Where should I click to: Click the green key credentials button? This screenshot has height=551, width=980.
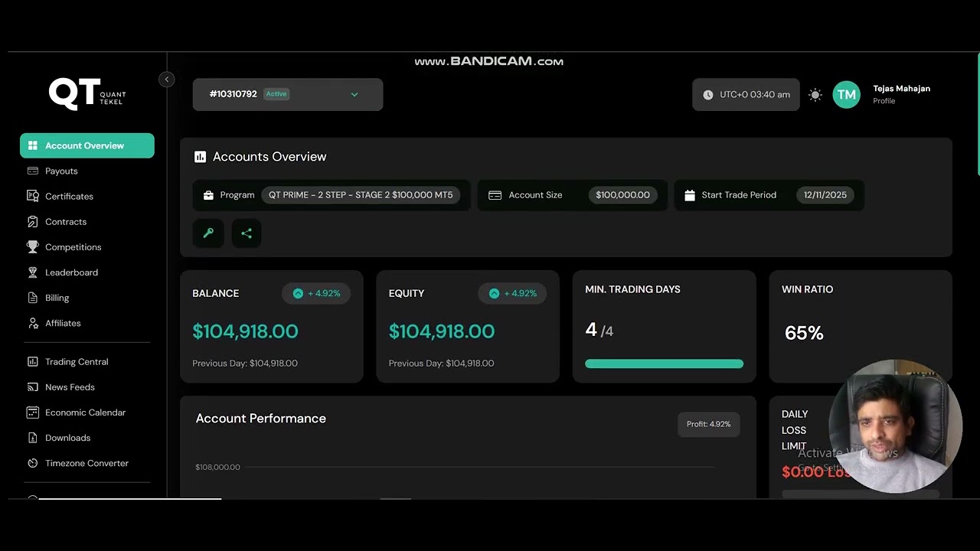[208, 233]
